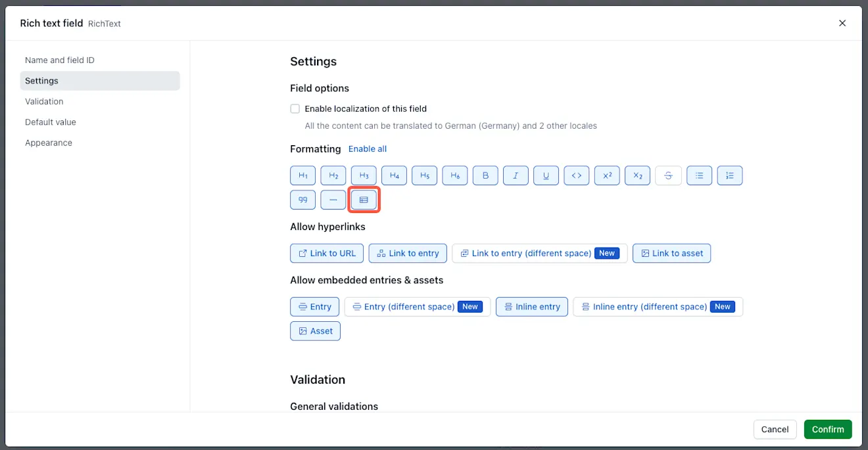Toggle the Link to URL option
Screen dimensions: 868x450
(327, 253)
